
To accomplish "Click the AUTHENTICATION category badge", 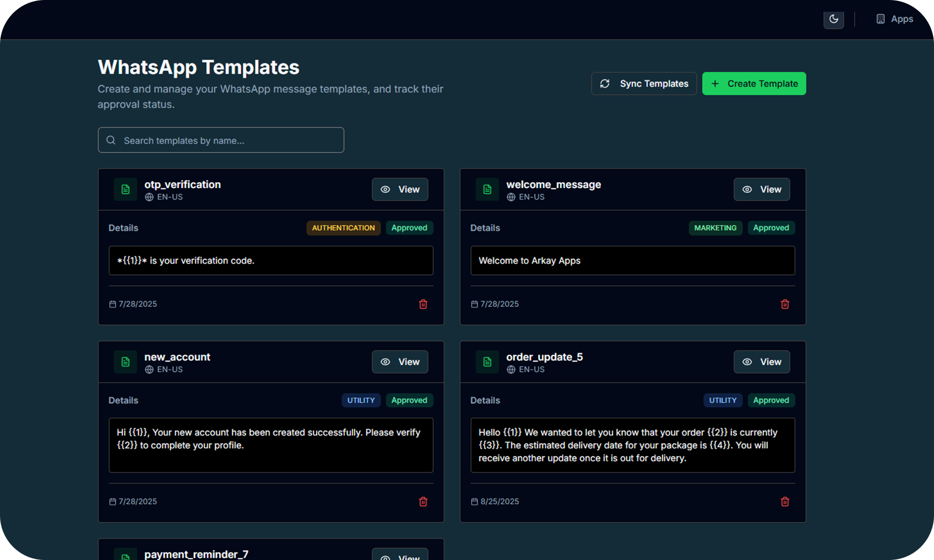I will [343, 228].
